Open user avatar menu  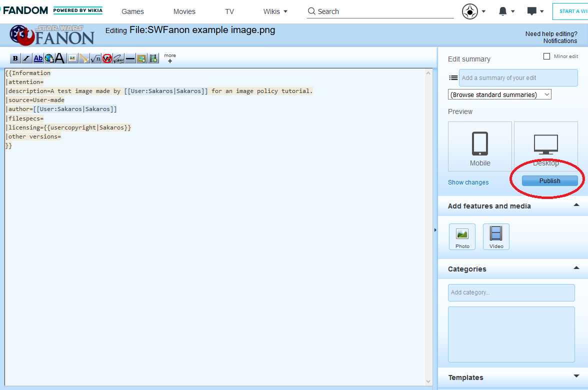tap(470, 11)
